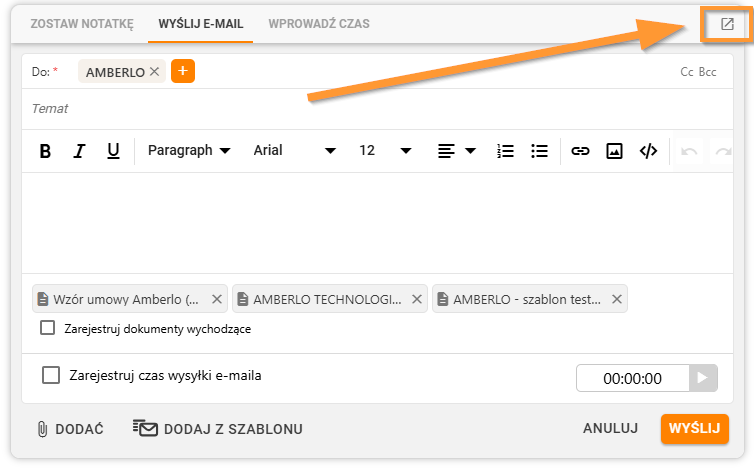Open email editor in pop-out window icon

pos(727,24)
